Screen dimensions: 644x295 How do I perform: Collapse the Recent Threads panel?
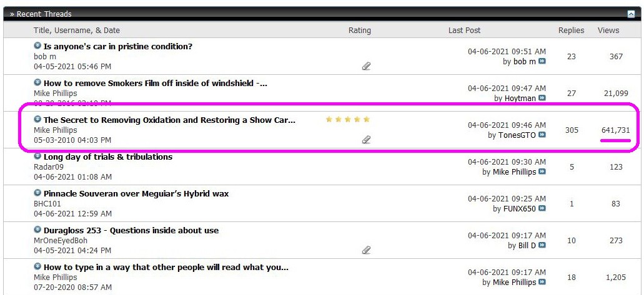(x=631, y=14)
